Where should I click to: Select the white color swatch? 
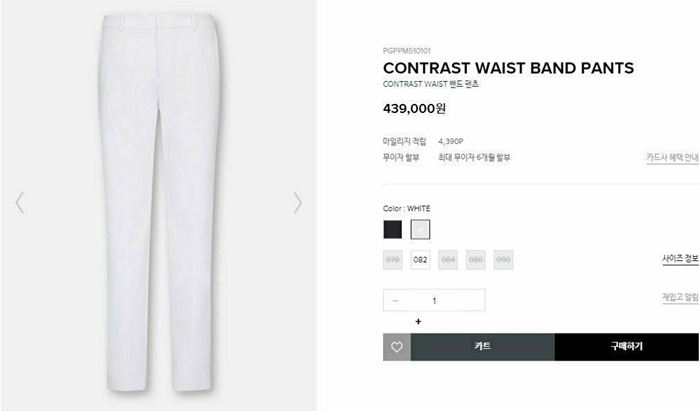pyautogui.click(x=420, y=229)
